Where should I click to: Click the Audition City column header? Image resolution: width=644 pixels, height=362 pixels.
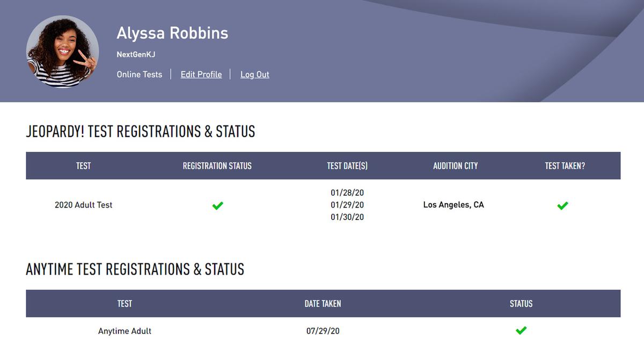[x=456, y=166]
